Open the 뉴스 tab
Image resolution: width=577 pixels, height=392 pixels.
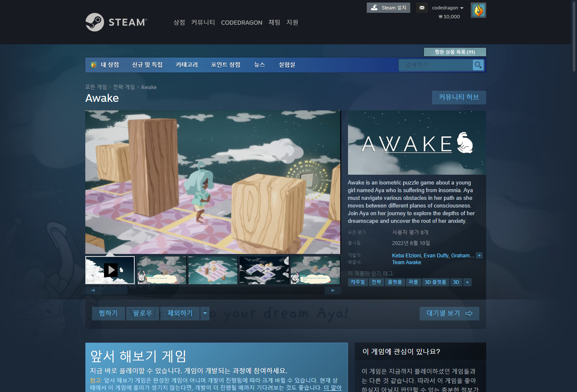(x=259, y=65)
